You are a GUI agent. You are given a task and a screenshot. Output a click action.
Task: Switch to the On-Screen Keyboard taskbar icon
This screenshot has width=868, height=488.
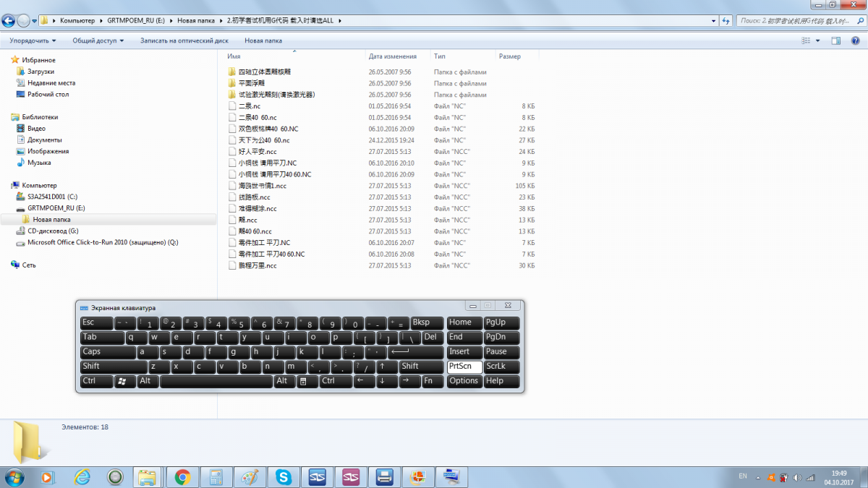click(453, 477)
